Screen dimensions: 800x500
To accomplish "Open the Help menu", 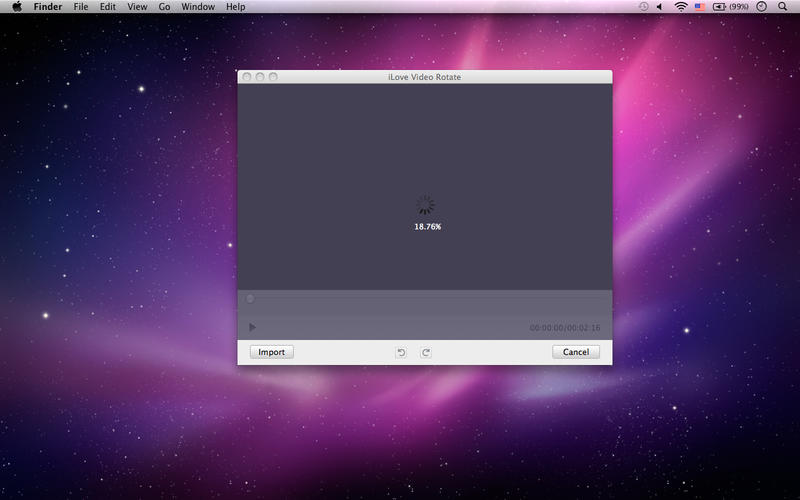I will (x=236, y=7).
